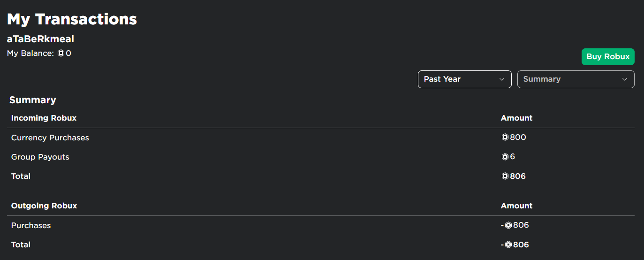
Task: Click the Robux icon in Purchases row
Action: (508, 225)
